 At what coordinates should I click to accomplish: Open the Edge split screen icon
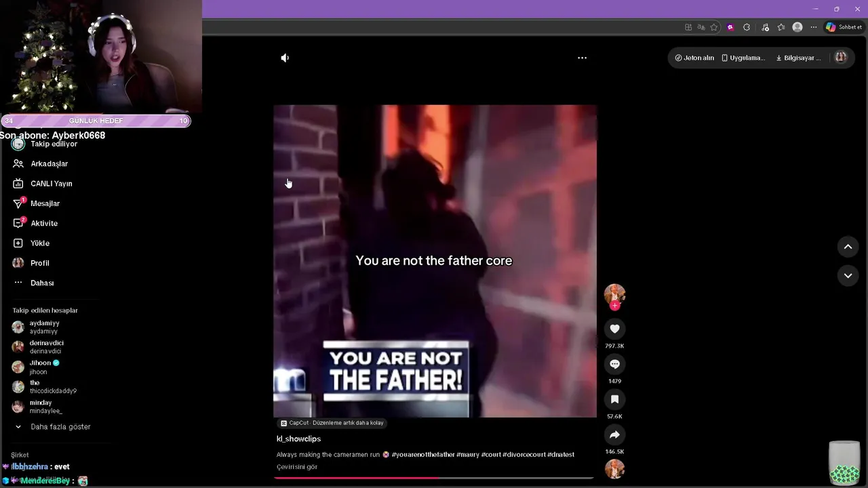[688, 27]
